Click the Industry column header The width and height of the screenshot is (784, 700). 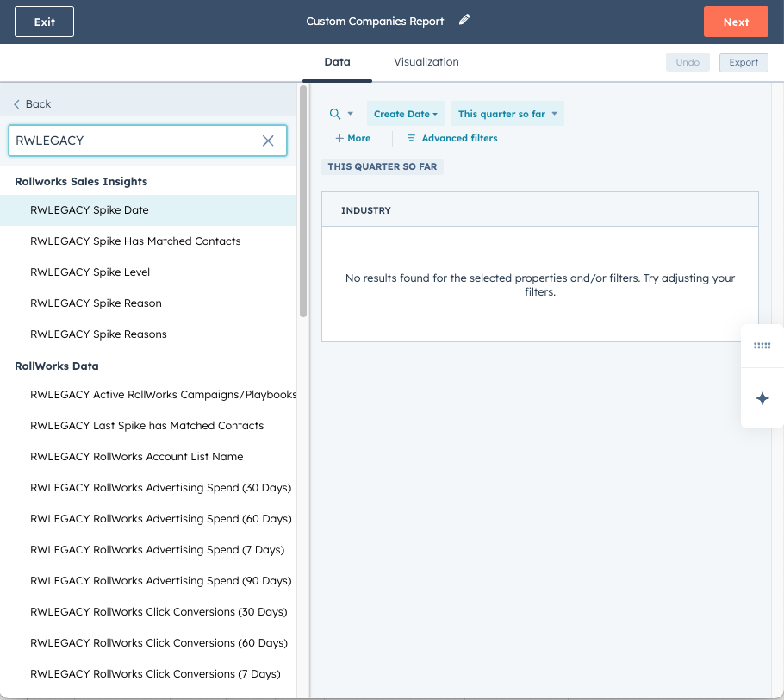[366, 210]
